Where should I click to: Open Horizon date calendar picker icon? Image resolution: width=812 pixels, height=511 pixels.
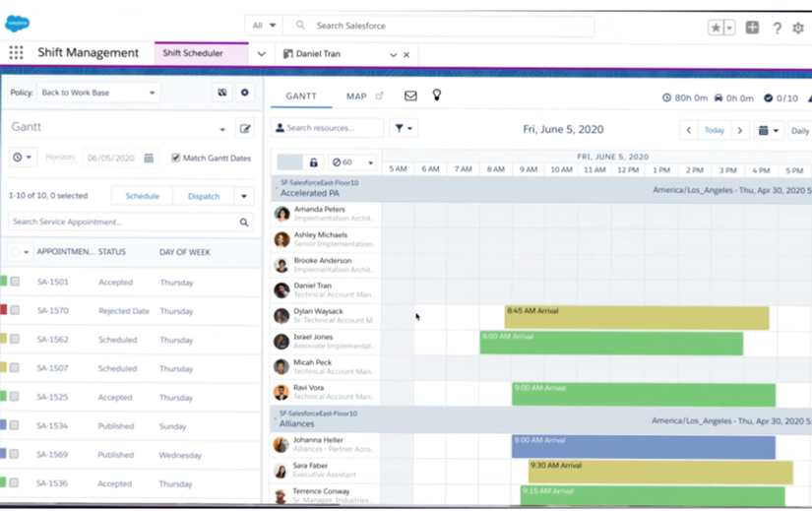149,158
